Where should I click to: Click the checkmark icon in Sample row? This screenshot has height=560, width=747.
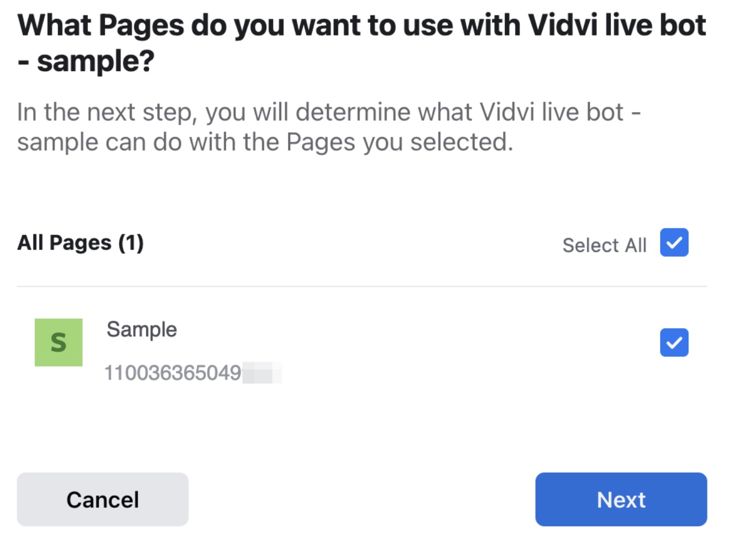674,343
